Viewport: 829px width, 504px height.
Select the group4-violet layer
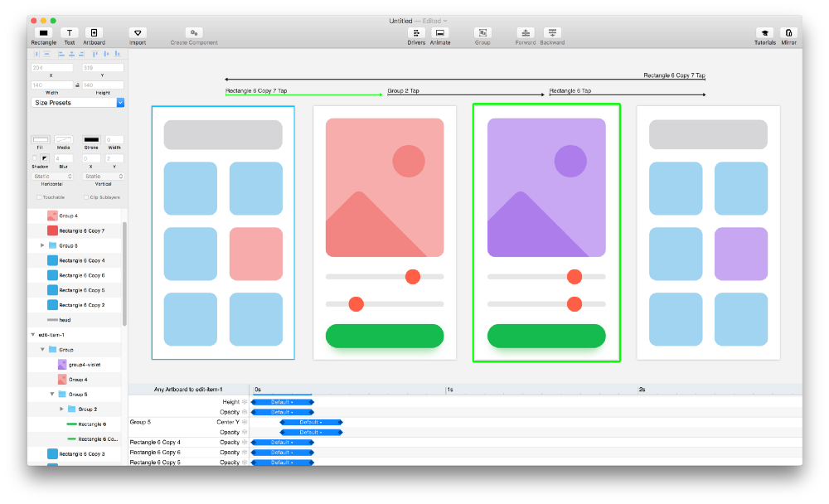point(75,365)
